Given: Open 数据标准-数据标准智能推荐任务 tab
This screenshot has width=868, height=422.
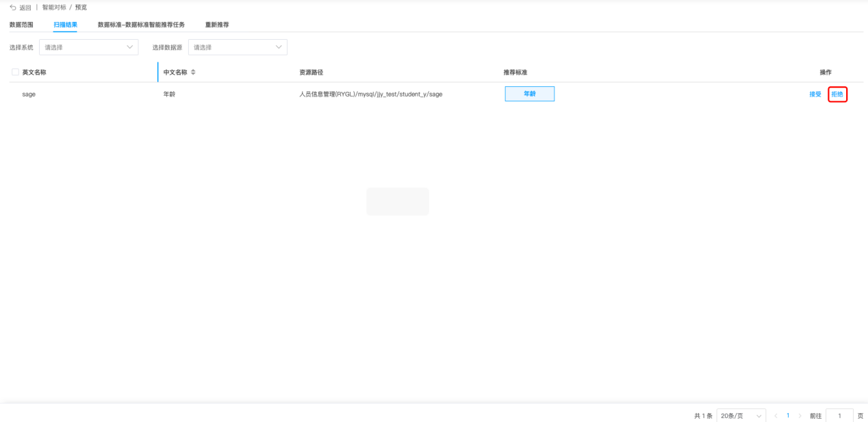Looking at the screenshot, I should pos(141,25).
